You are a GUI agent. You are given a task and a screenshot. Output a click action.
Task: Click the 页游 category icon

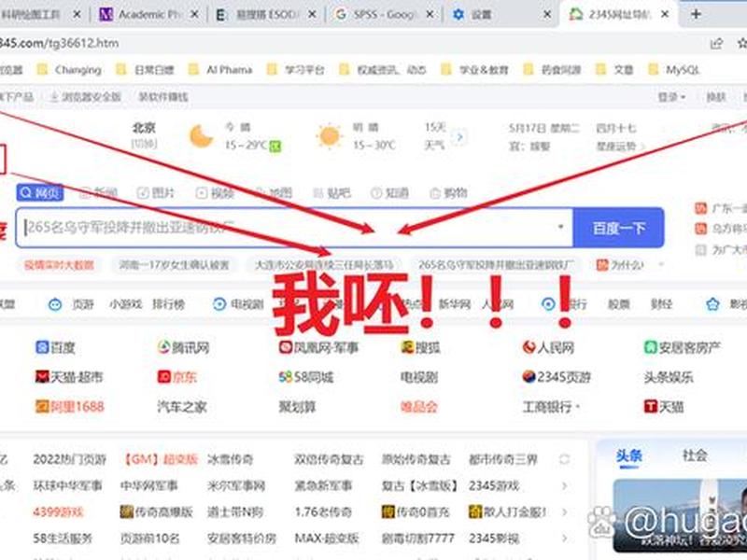point(55,304)
